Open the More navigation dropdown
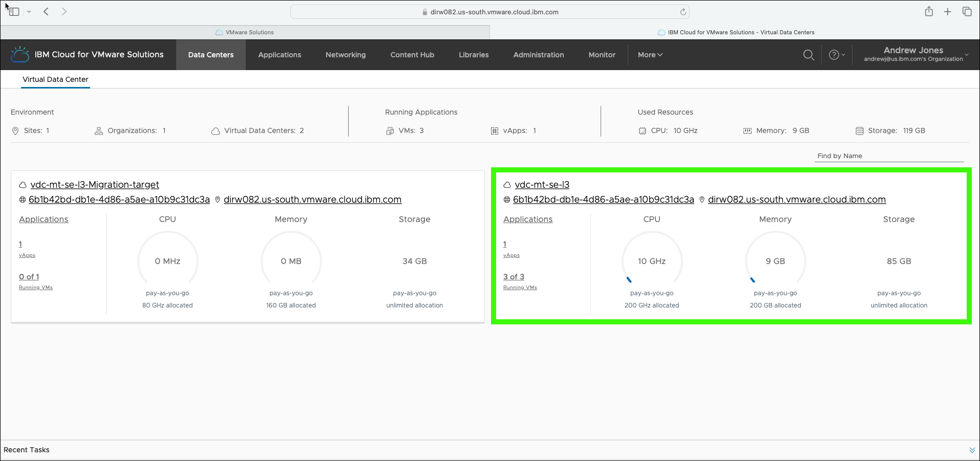Viewport: 980px width, 461px height. (x=650, y=55)
